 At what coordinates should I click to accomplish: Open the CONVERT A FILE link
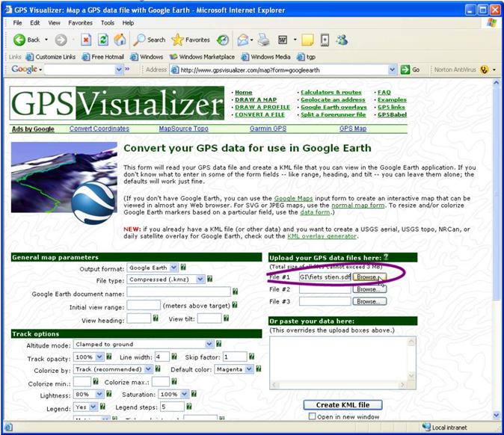259,114
